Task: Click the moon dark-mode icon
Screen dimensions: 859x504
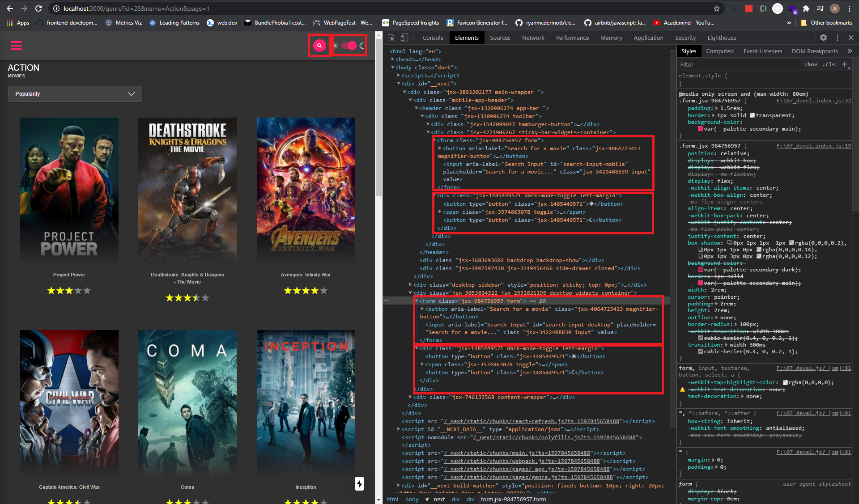Action: pos(362,46)
